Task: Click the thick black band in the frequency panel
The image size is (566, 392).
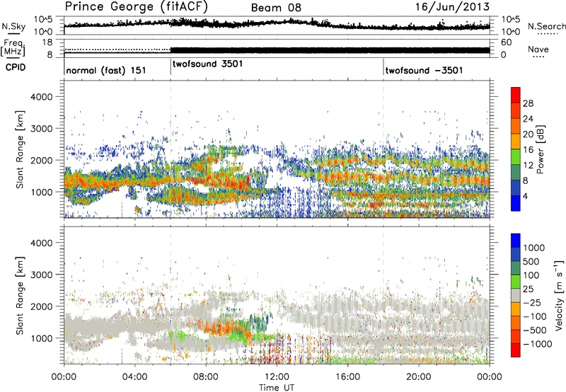Action: pos(330,50)
